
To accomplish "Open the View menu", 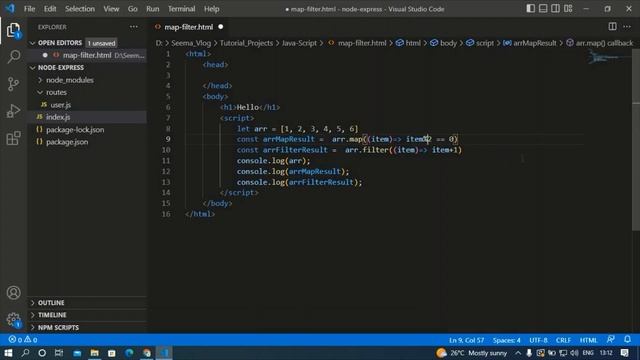I will [111, 9].
